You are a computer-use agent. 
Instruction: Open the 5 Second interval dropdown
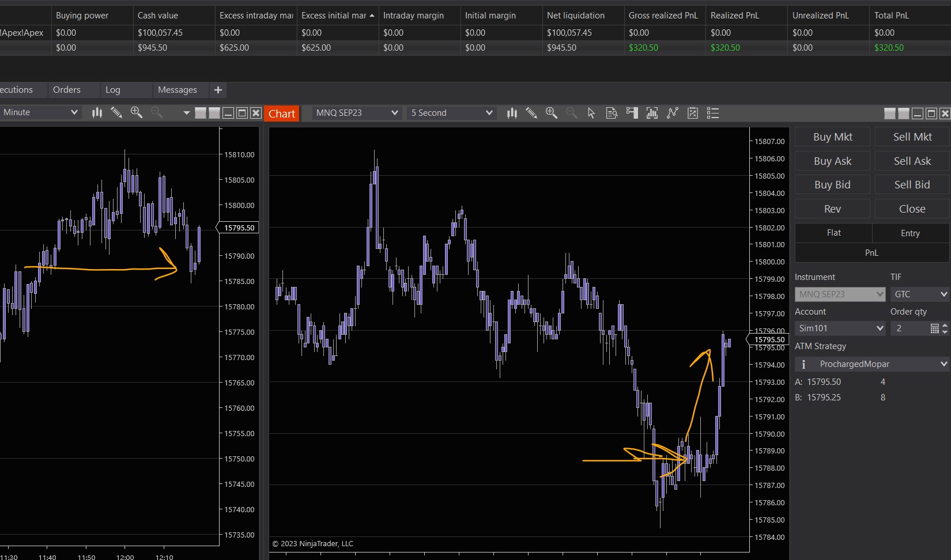(x=451, y=113)
